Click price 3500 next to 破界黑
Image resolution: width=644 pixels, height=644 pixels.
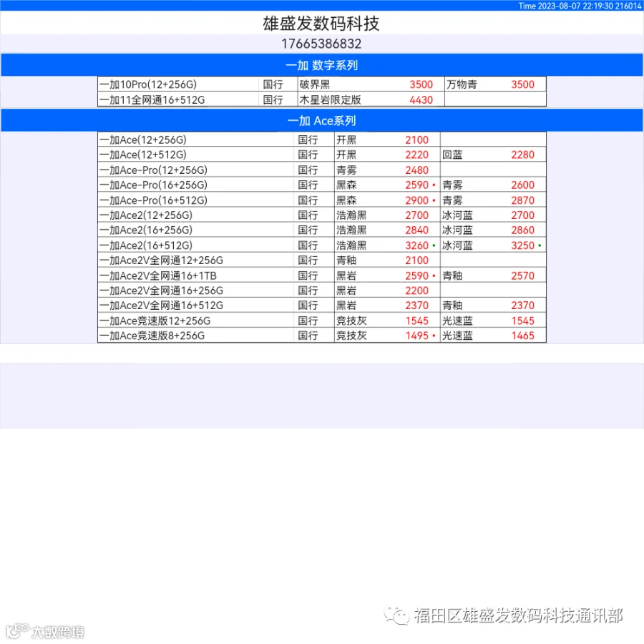[x=421, y=84]
